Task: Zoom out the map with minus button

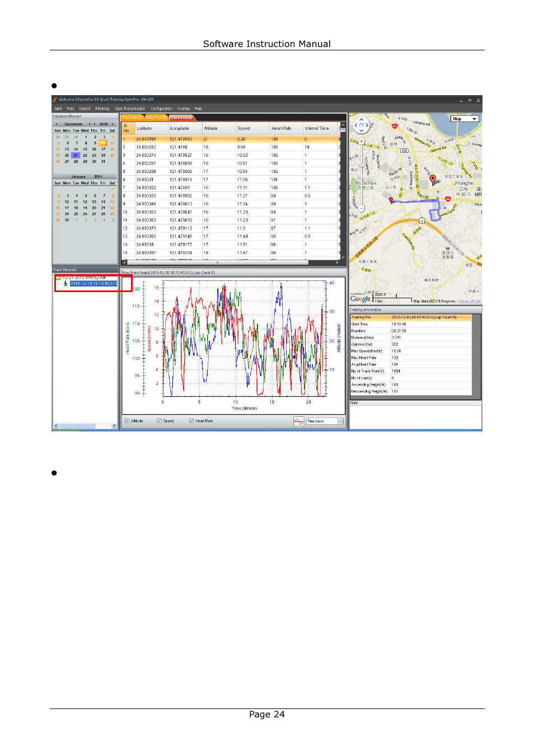Action: pos(361,209)
